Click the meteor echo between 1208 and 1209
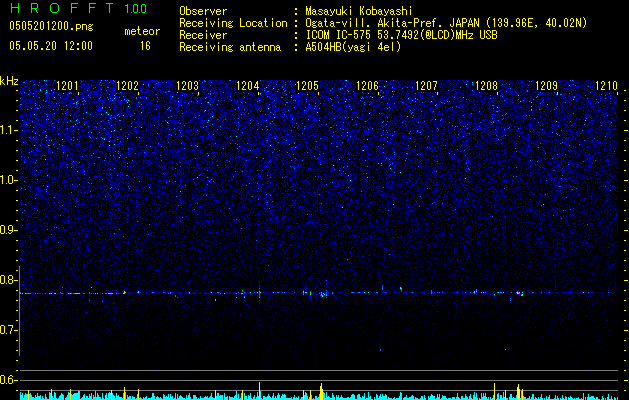Image resolution: width=629 pixels, height=400 pixels. click(519, 293)
